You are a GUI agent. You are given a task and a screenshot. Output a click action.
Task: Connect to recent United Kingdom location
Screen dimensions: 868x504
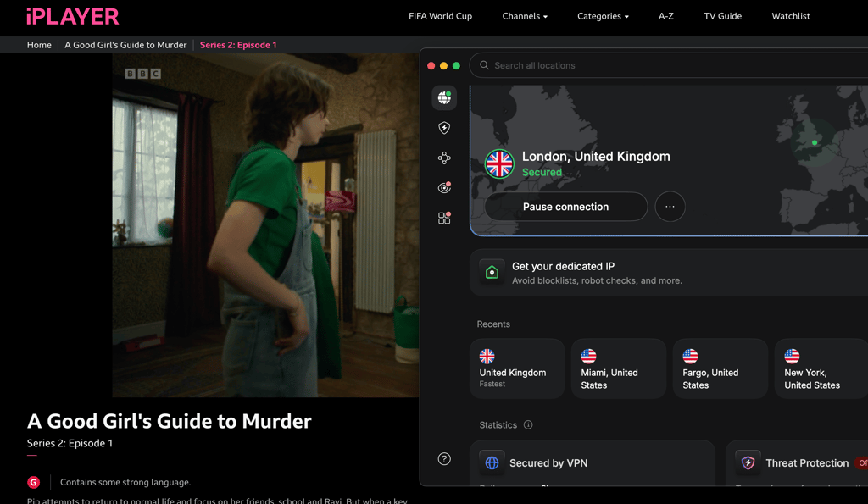tap(517, 368)
